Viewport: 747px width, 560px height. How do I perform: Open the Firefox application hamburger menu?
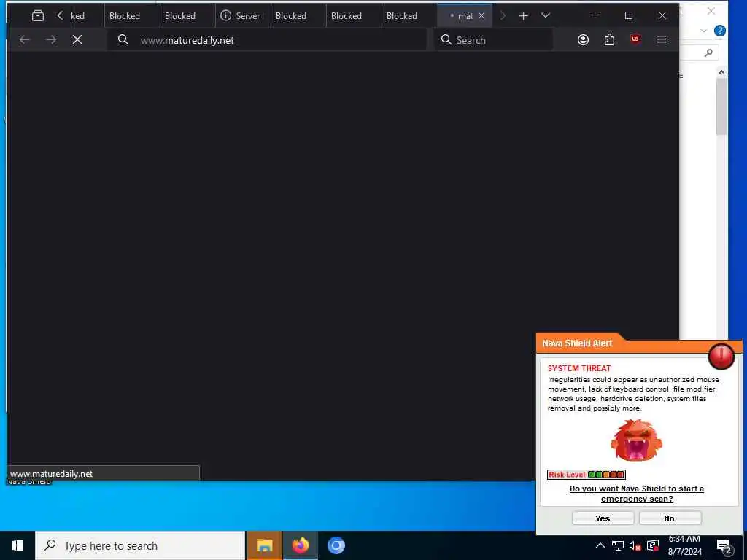coord(661,39)
